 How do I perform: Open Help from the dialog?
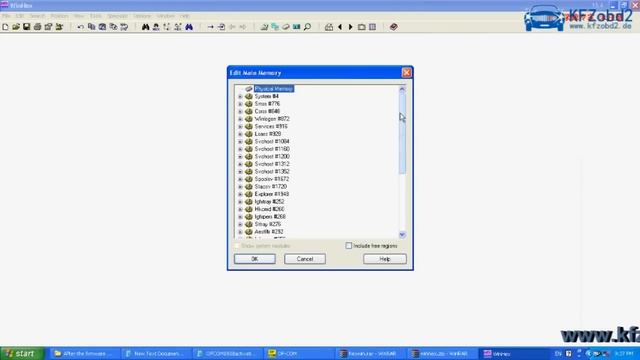pos(385,259)
